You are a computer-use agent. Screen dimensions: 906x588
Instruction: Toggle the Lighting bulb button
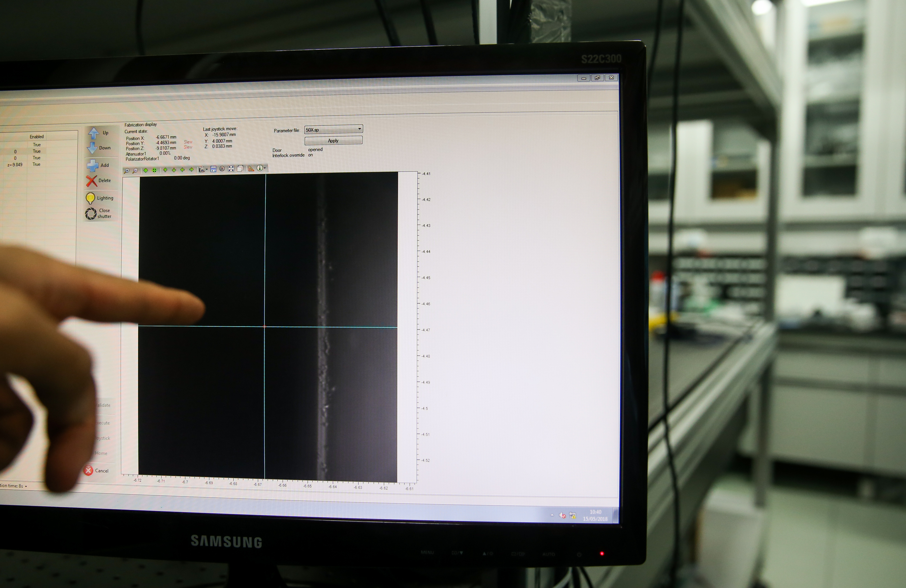pyautogui.click(x=99, y=198)
